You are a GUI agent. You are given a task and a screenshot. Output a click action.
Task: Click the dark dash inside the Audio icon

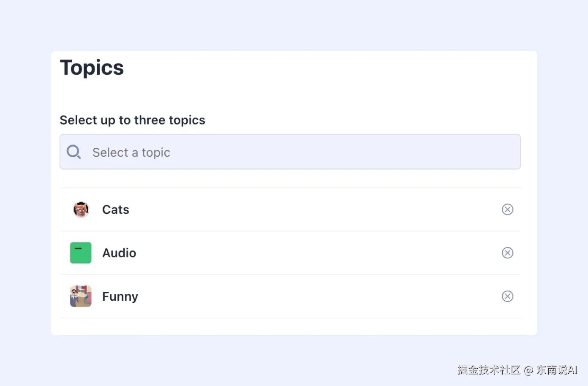point(78,248)
